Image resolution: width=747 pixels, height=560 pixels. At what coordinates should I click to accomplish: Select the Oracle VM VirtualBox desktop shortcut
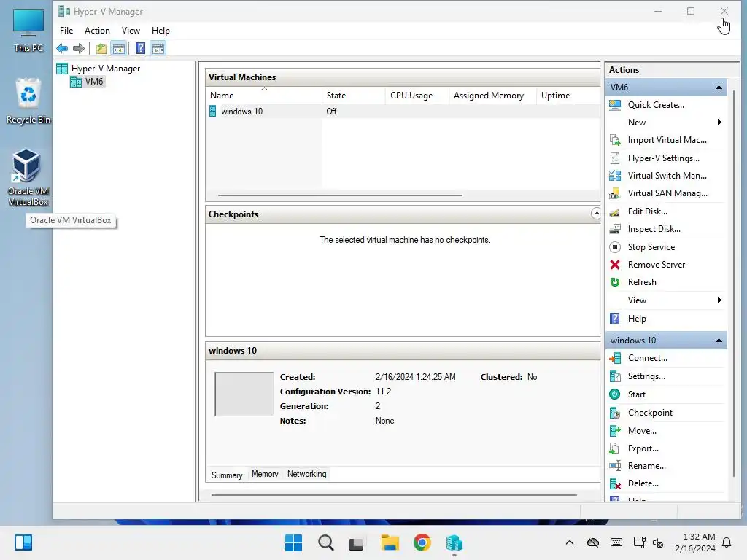[x=28, y=178]
